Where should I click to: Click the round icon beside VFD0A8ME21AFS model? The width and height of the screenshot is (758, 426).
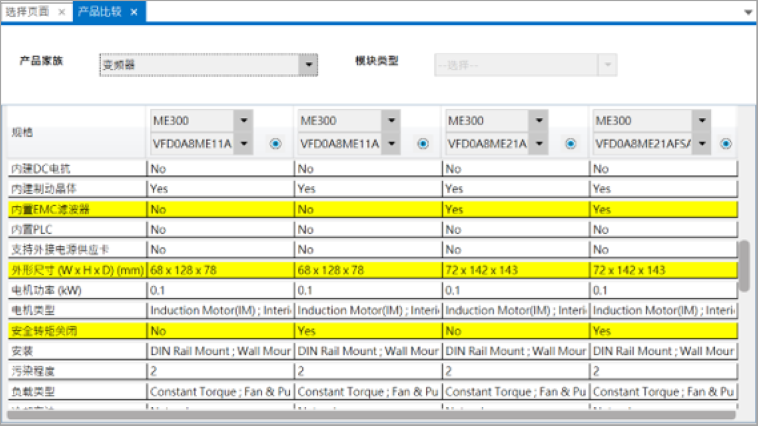[725, 144]
